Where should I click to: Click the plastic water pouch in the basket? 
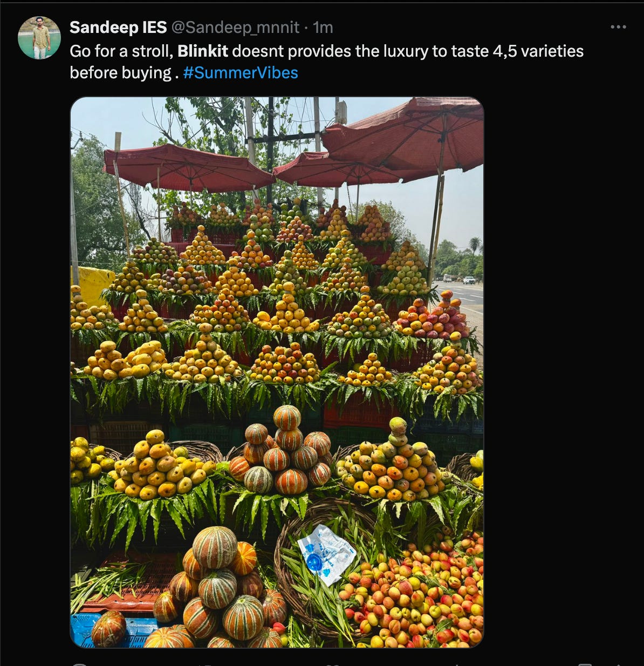326,554
